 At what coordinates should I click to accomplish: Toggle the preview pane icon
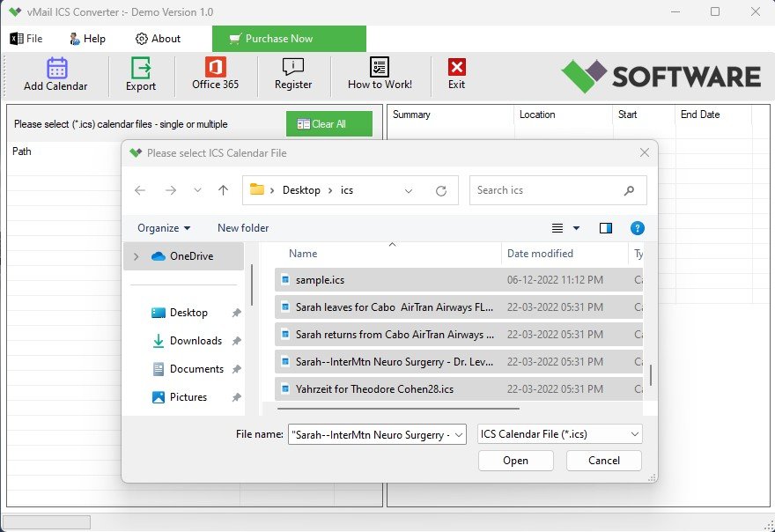tap(606, 228)
